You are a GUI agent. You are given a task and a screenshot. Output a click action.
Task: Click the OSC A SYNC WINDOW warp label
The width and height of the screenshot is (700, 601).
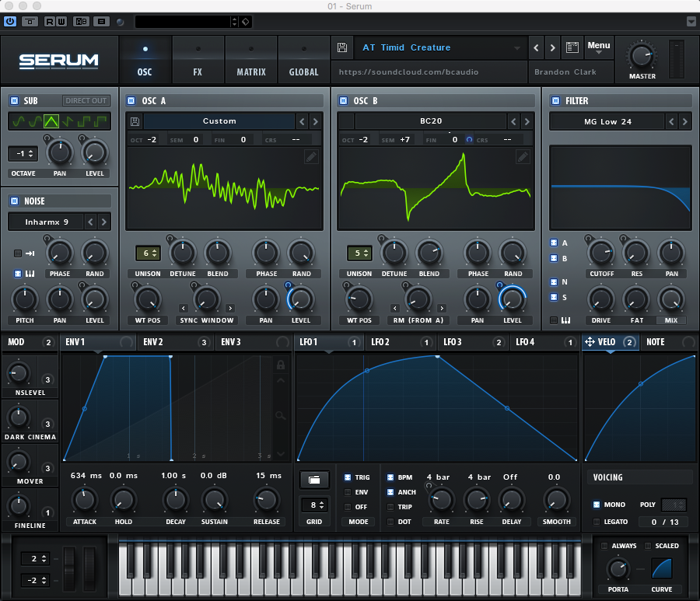tap(207, 320)
